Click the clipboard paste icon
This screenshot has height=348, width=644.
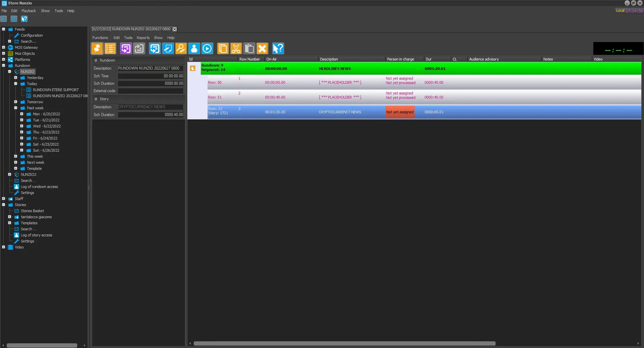pyautogui.click(x=249, y=49)
